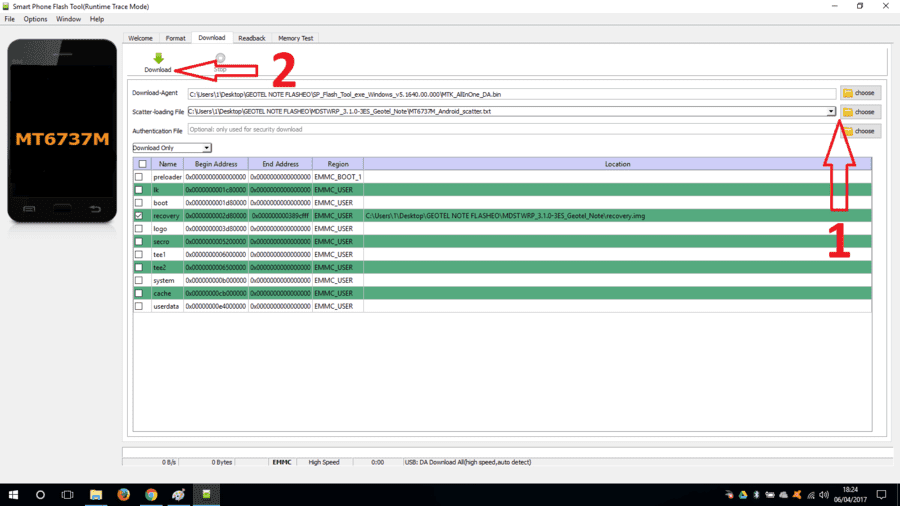Click the SP Flash Tool taskbar icon
The image size is (900, 506).
(x=206, y=495)
